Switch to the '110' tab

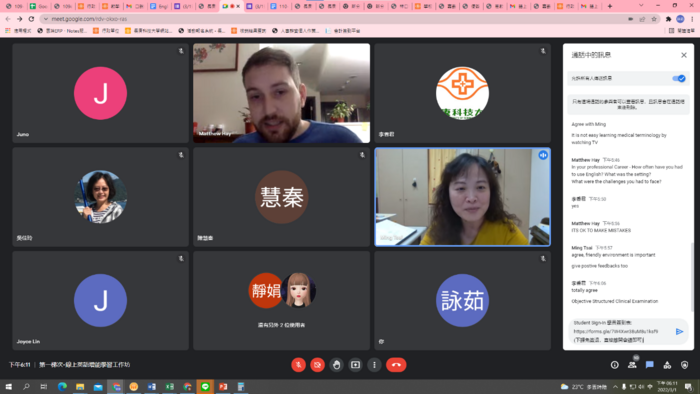pyautogui.click(x=279, y=6)
